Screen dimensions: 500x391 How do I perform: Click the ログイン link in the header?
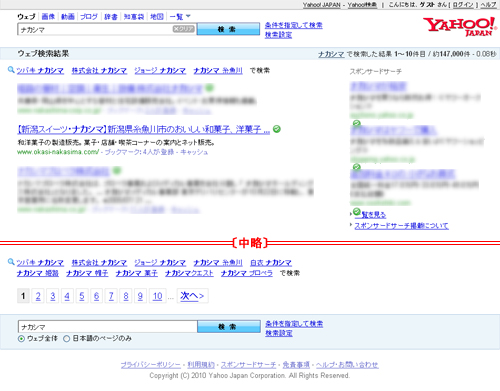pyautogui.click(x=463, y=5)
